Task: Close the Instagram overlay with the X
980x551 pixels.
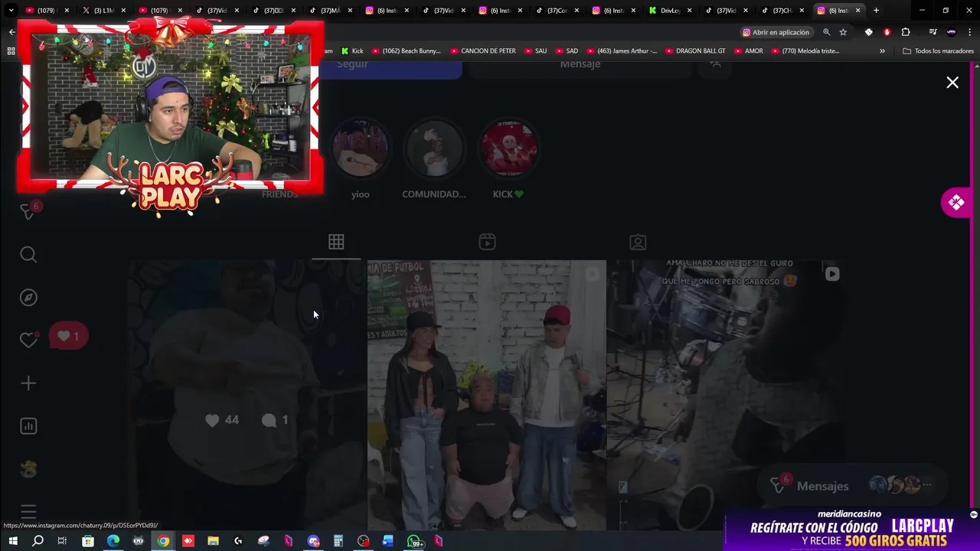Action: click(x=952, y=83)
